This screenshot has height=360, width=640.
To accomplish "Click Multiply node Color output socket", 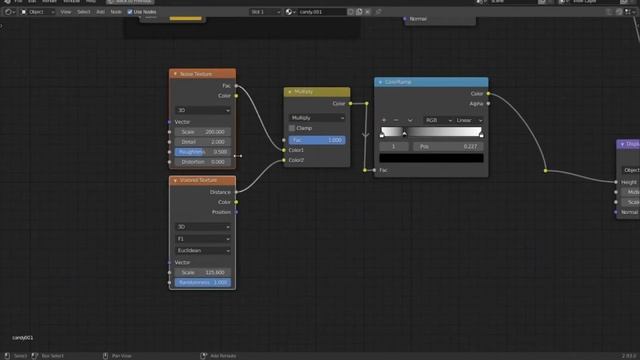I will (350, 104).
